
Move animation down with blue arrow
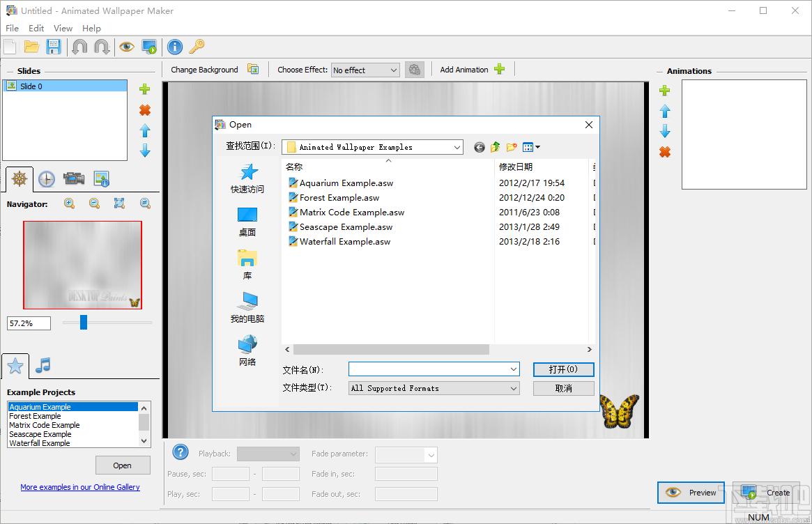665,131
